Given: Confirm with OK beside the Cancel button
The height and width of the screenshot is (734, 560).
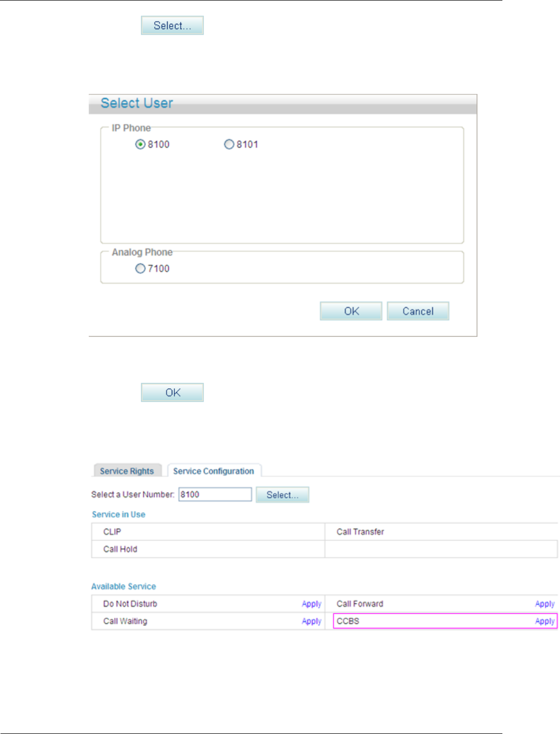Looking at the screenshot, I should tap(351, 311).
